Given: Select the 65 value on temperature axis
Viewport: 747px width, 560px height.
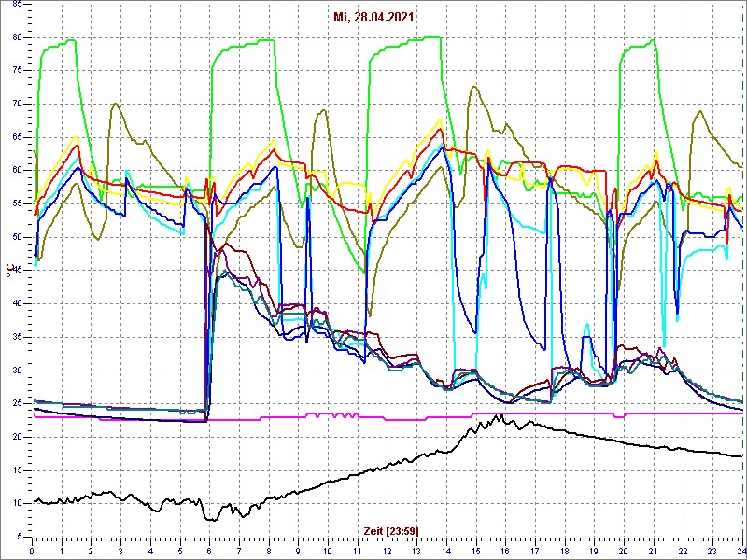Looking at the screenshot, I should point(16,137).
